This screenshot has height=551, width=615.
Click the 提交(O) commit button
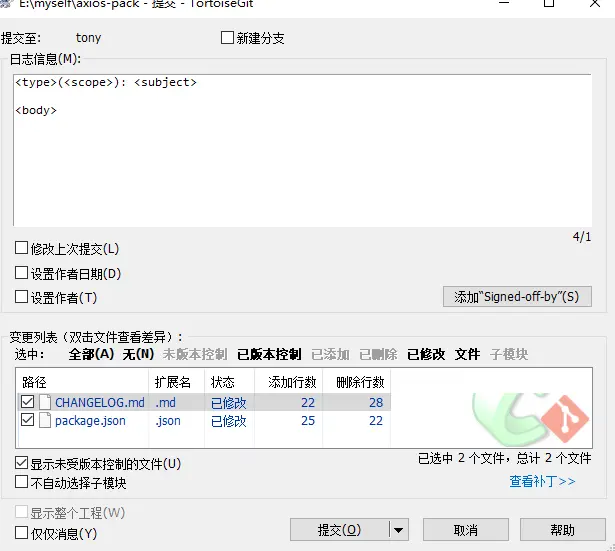pos(339,530)
